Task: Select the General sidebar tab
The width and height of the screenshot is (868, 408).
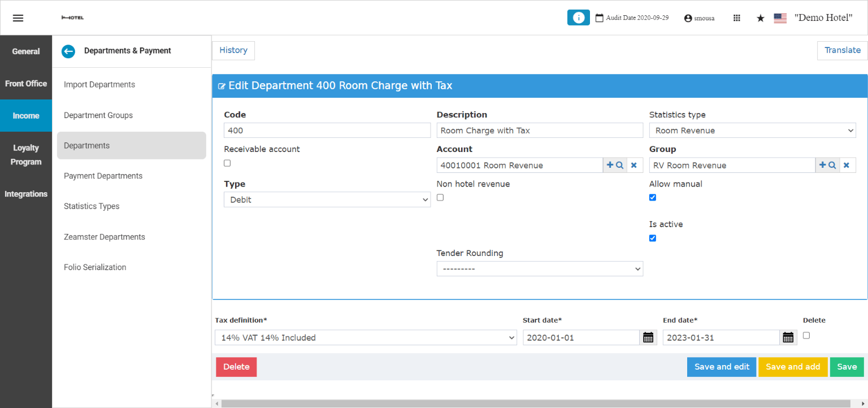Action: 26,51
